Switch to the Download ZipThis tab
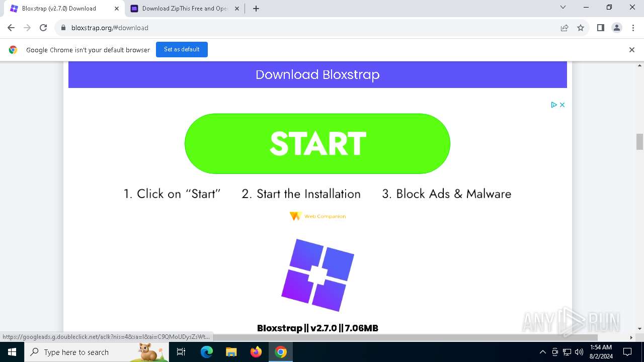Viewport: 644px width, 362px height. click(179, 9)
